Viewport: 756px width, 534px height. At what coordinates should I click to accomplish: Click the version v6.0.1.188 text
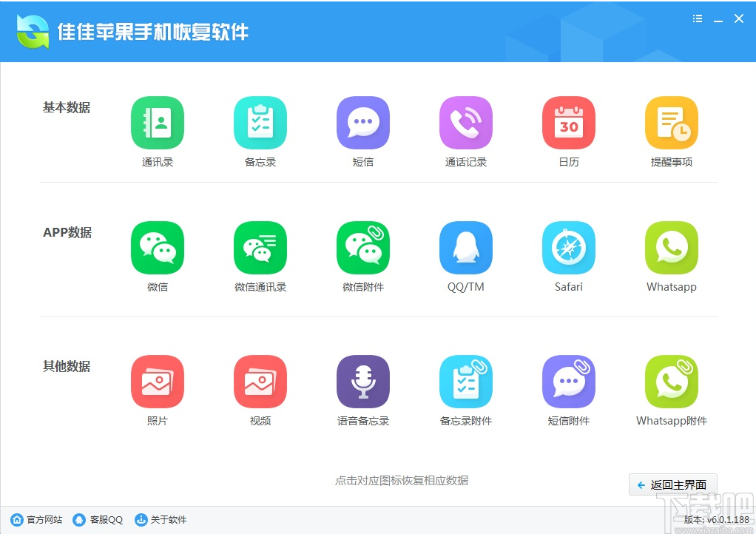pyautogui.click(x=717, y=519)
